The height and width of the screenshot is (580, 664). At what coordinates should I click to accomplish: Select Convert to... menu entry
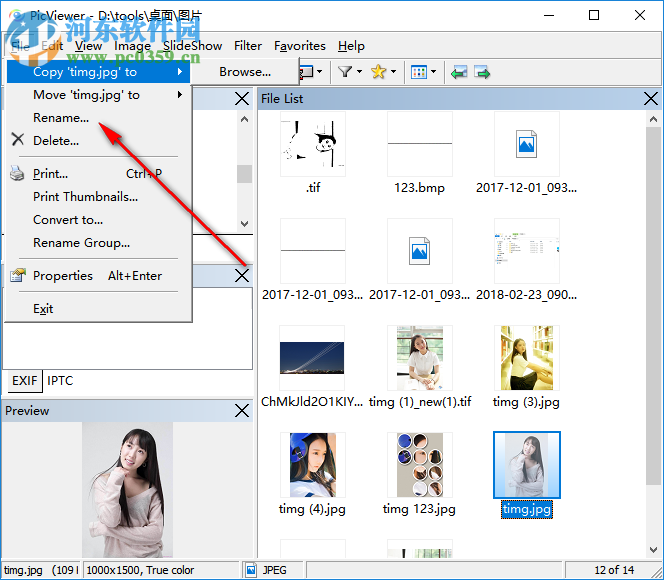98,220
